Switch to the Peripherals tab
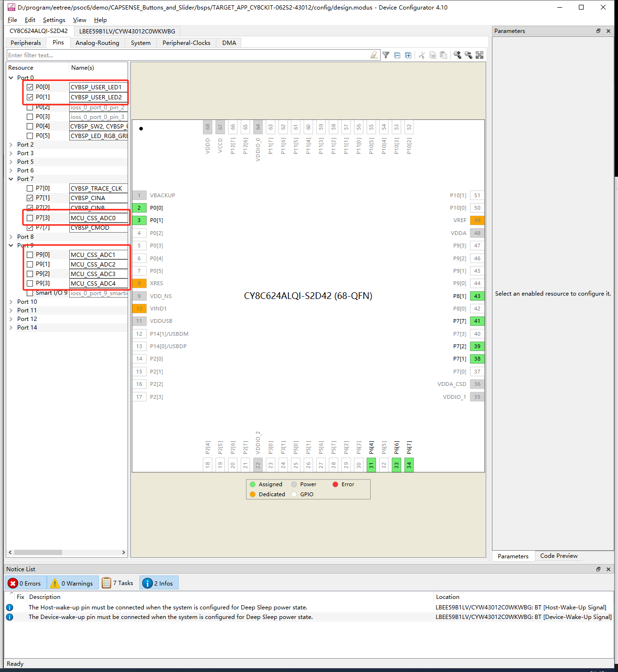 click(26, 43)
